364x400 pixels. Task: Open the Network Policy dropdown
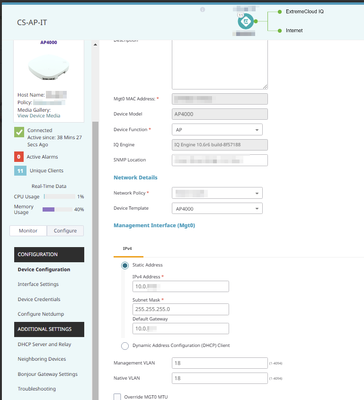[217, 193]
